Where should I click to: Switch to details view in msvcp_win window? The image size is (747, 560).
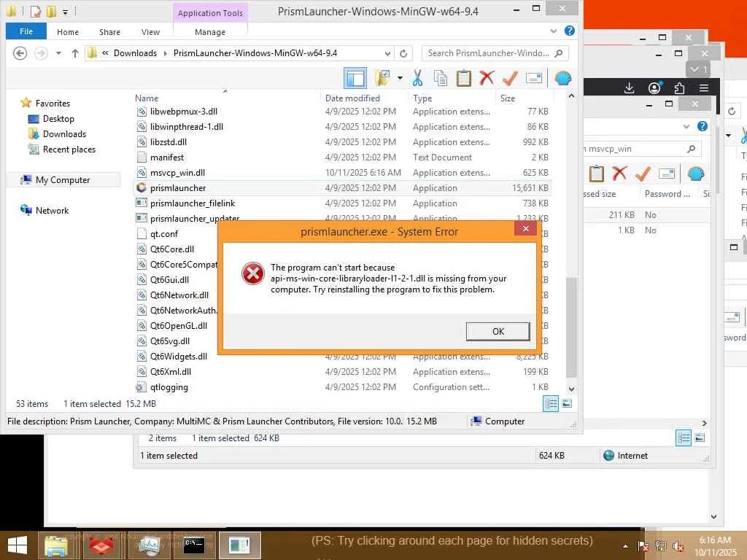pos(684,438)
